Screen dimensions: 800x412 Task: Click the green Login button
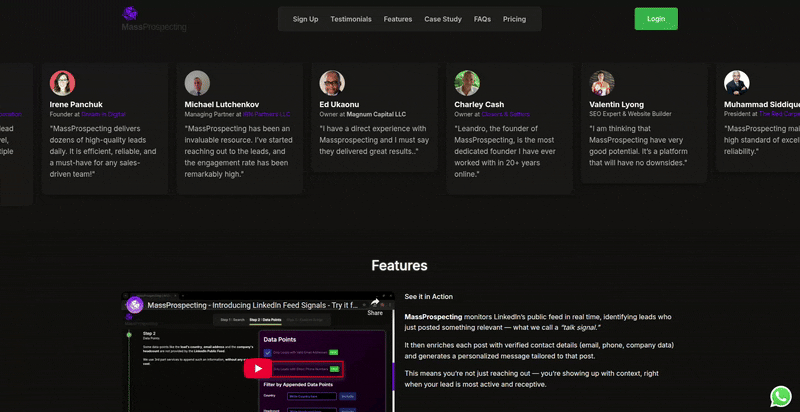(x=656, y=19)
